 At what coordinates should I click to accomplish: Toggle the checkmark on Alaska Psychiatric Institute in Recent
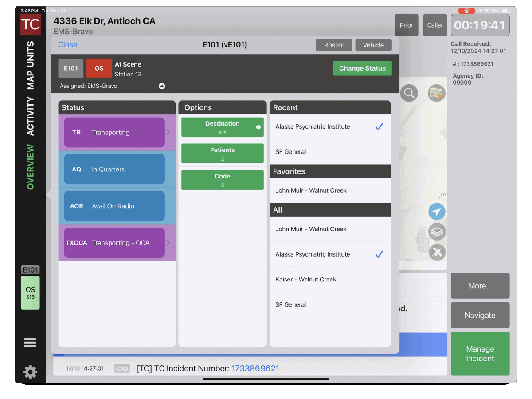[379, 126]
